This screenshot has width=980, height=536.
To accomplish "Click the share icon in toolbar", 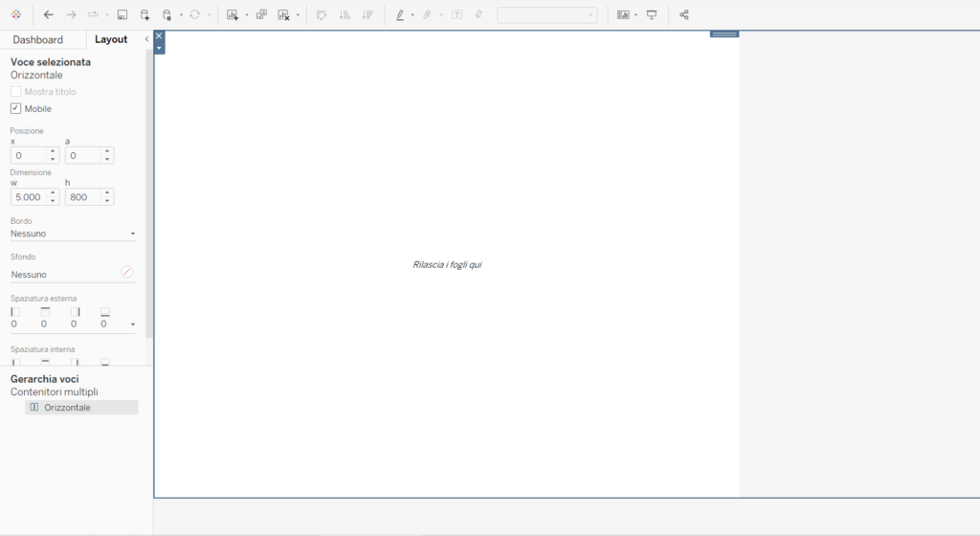I will click(683, 15).
